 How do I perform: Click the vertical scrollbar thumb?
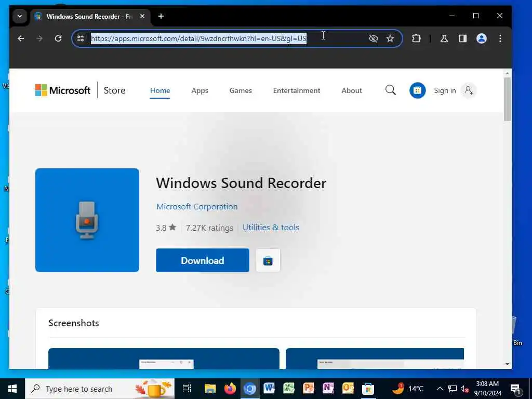(x=507, y=99)
